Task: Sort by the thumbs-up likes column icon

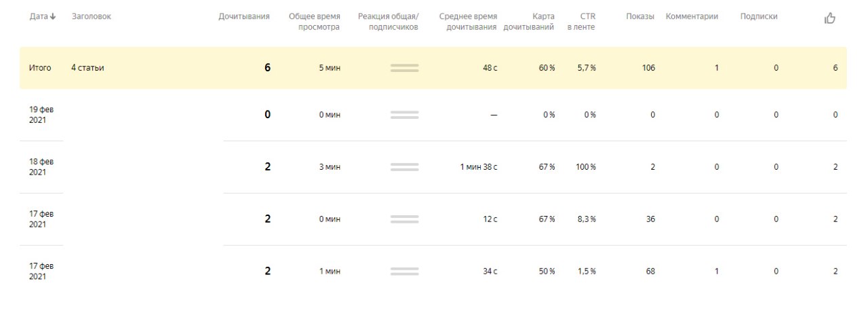Action: tap(829, 18)
